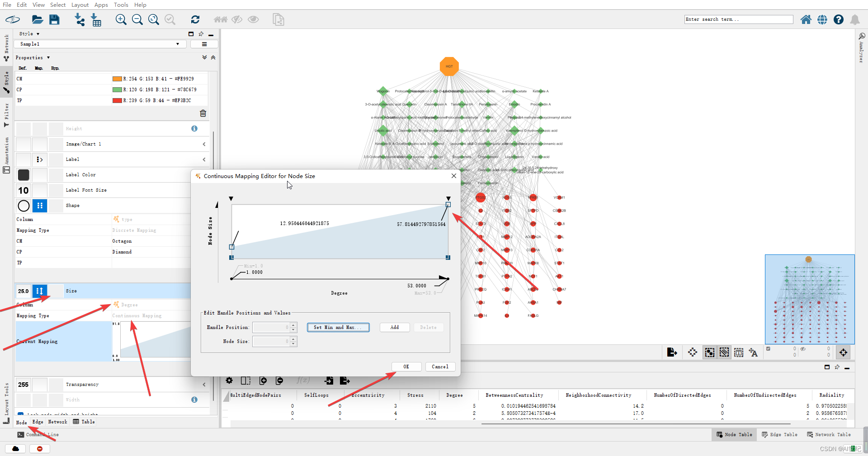Fit network content to window
Screen dimensions: 868x456
coord(154,19)
